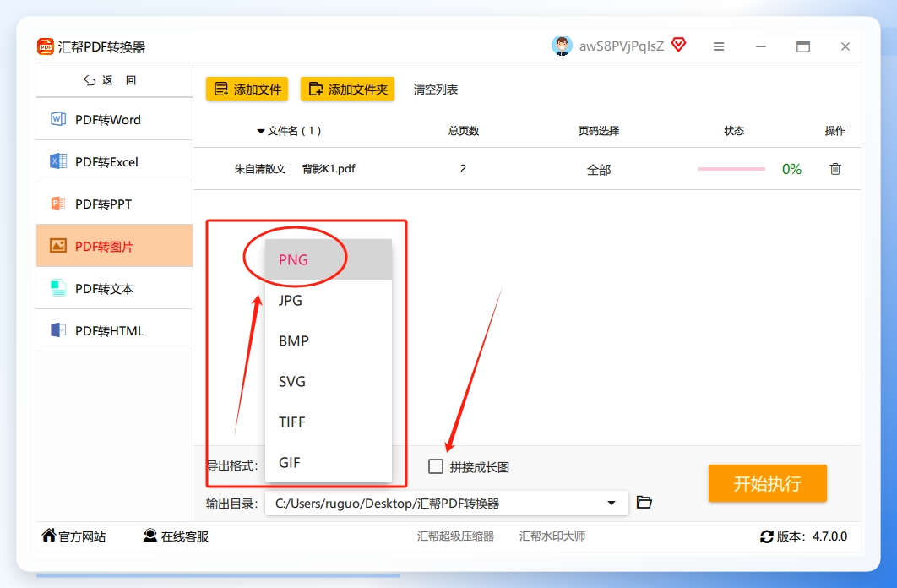897x588 pixels.
Task: Click the red VIP diamond icon
Action: (678, 45)
